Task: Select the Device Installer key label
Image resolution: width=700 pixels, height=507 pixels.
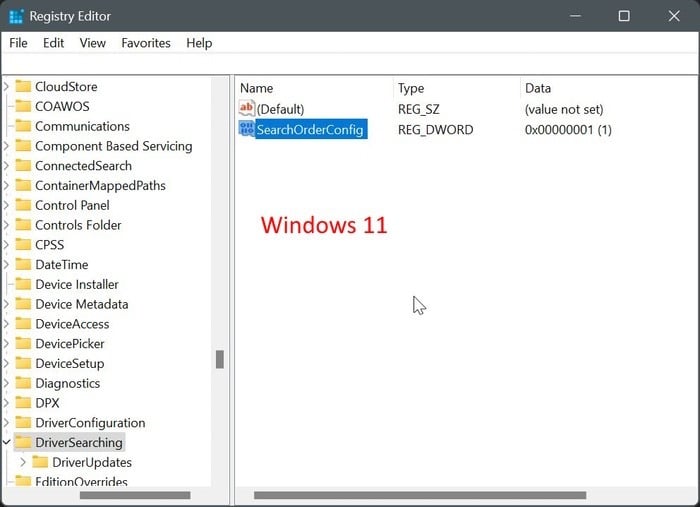Action: pyautogui.click(x=77, y=284)
